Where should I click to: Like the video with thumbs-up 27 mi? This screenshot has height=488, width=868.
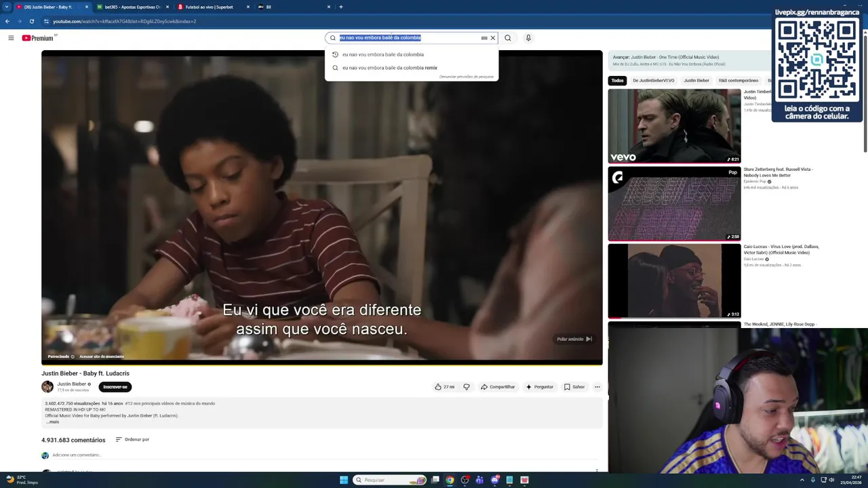click(445, 387)
